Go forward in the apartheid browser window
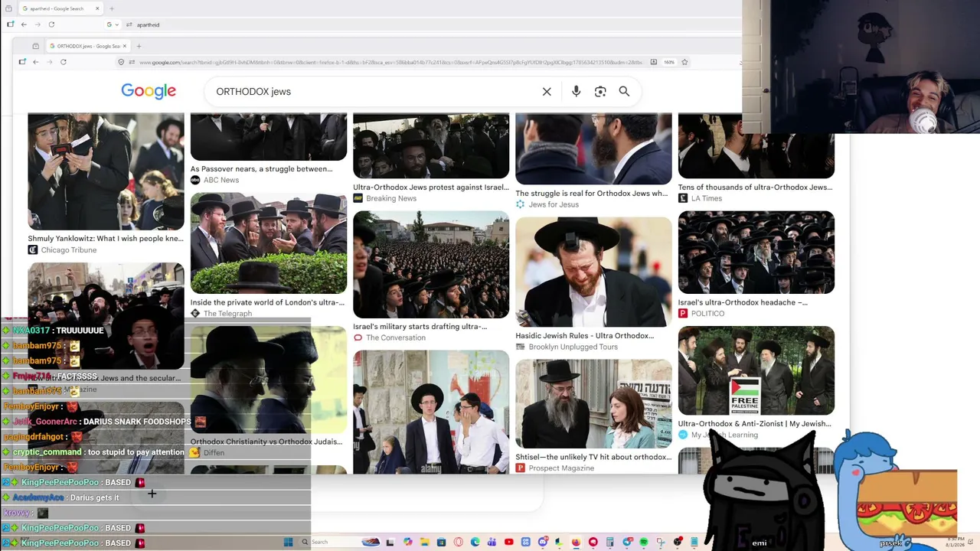Viewport: 980px width, 551px height. point(38,24)
